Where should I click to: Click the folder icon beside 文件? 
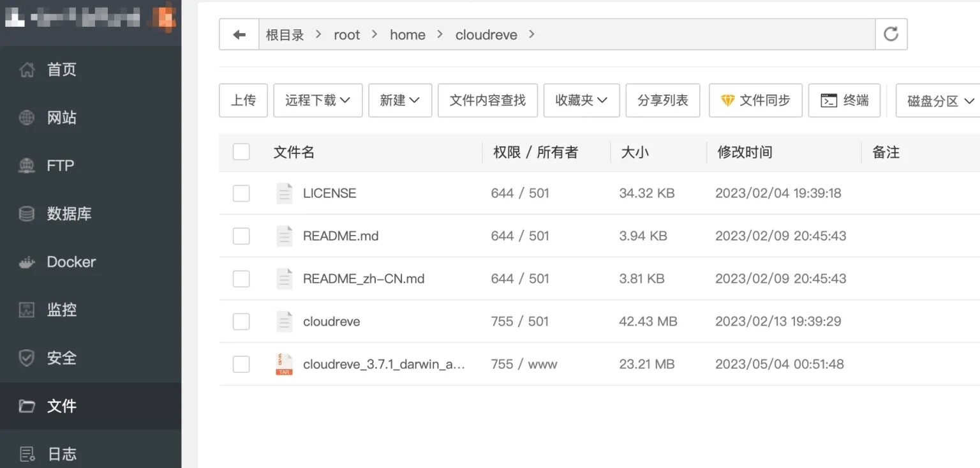pos(27,406)
